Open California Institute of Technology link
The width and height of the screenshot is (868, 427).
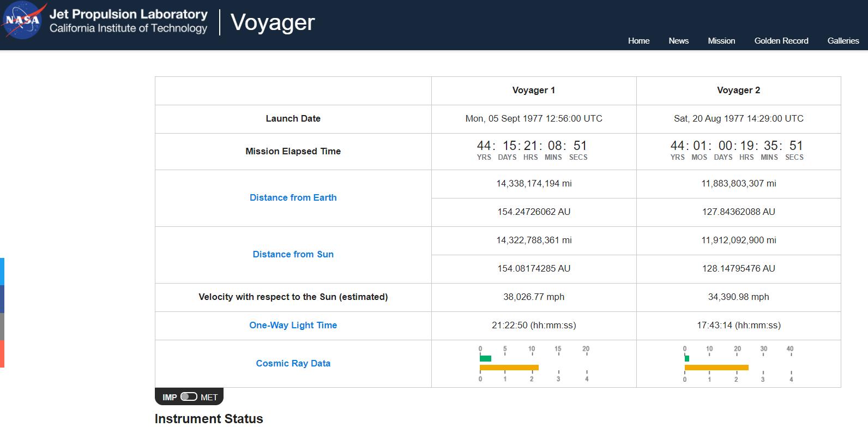tap(129, 28)
